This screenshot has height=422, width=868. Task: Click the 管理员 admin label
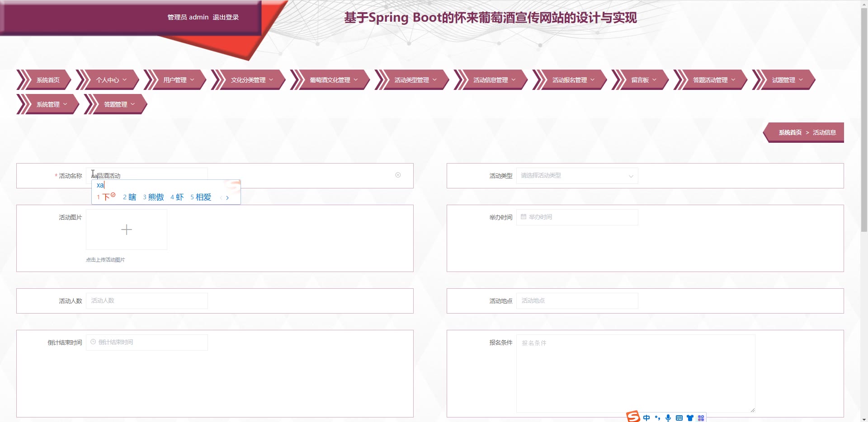pos(188,17)
